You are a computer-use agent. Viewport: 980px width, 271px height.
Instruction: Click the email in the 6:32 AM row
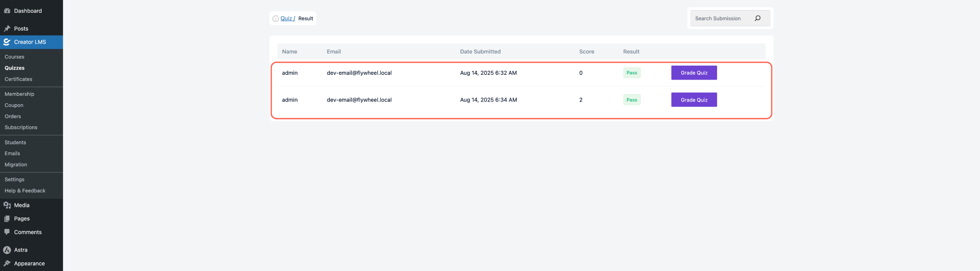[359, 73]
